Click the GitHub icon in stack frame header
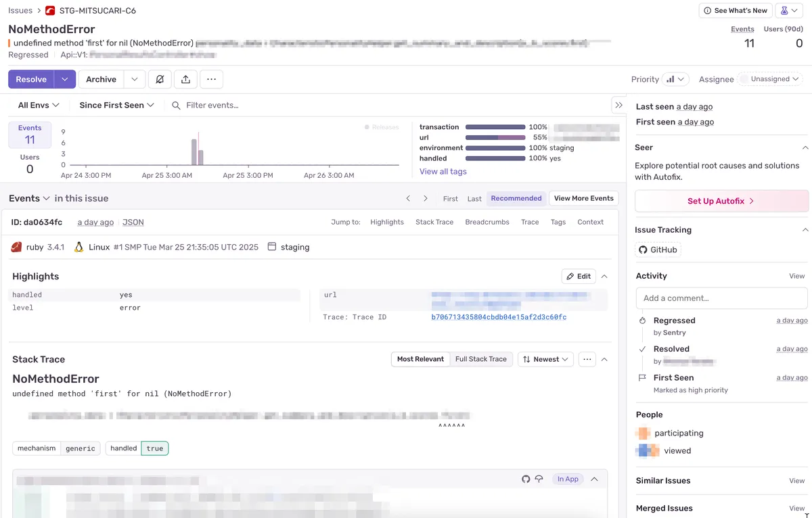Image resolution: width=812 pixels, height=518 pixels. pos(526,479)
